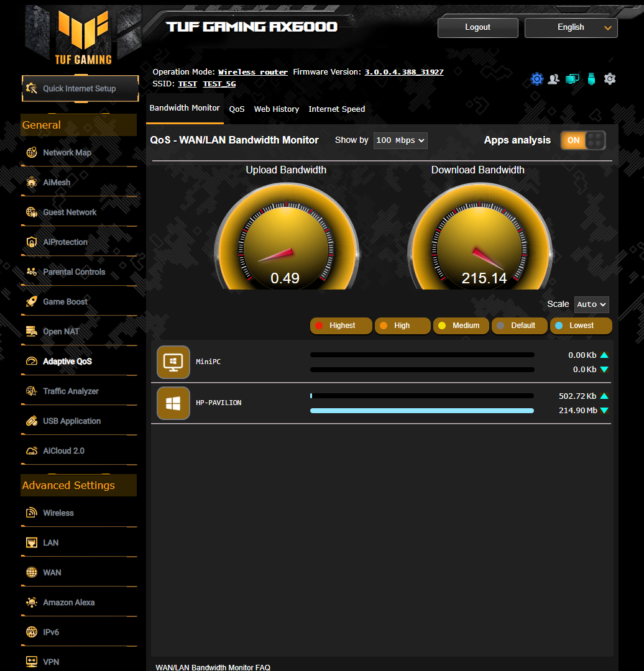This screenshot has width=644, height=671.
Task: Click the General section header
Action: pos(79,125)
